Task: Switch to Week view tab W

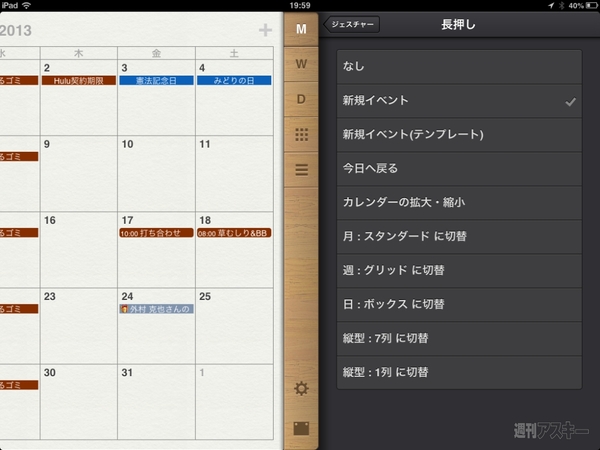Action: 301,64
